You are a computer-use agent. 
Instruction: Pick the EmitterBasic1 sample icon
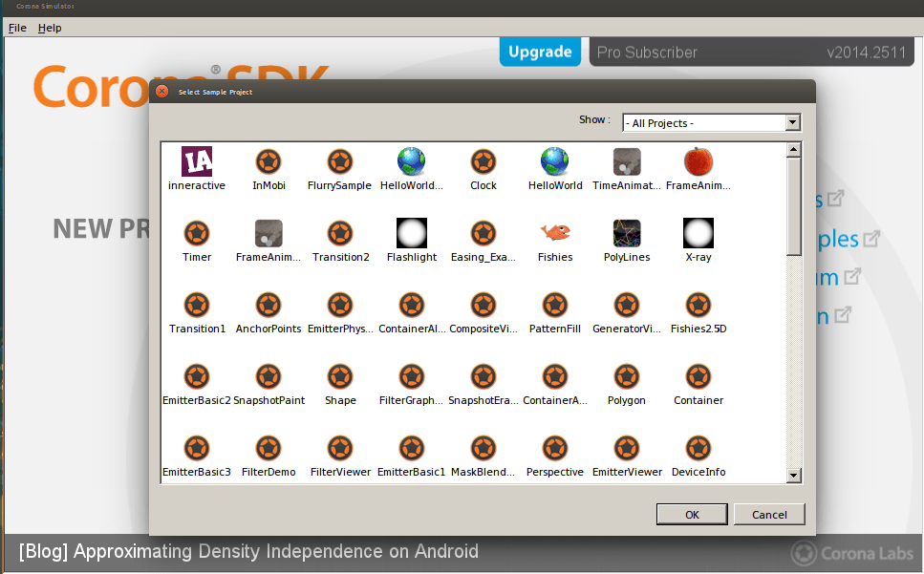(412, 449)
